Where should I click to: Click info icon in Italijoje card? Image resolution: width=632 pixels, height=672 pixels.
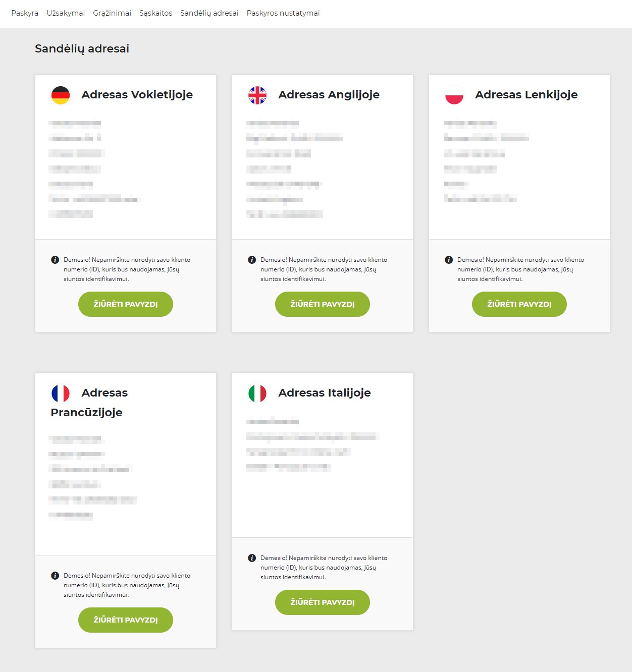(x=252, y=558)
